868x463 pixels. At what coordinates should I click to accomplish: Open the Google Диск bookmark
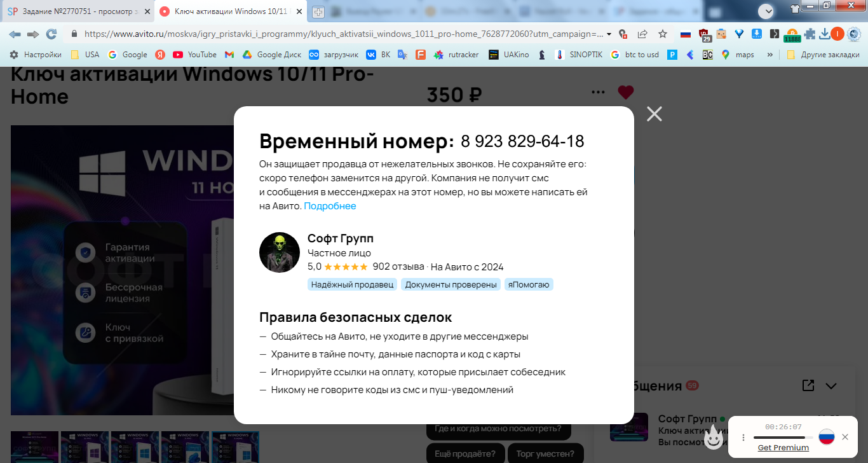click(272, 55)
